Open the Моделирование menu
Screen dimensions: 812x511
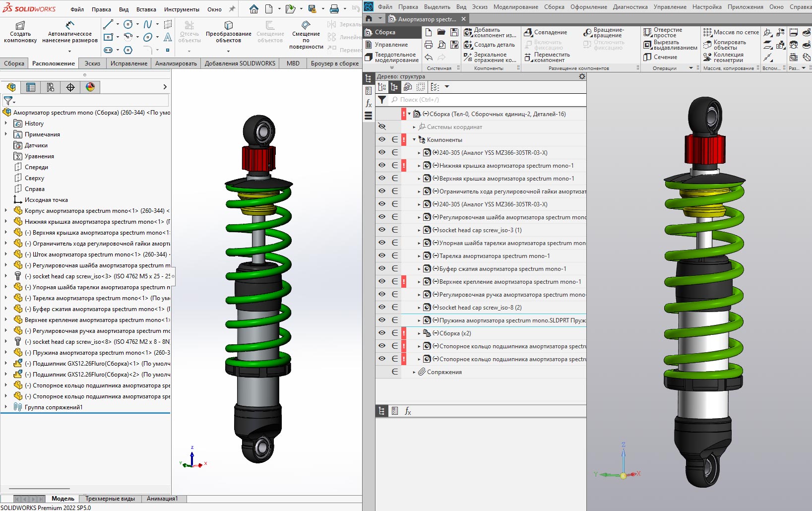pyautogui.click(x=515, y=7)
